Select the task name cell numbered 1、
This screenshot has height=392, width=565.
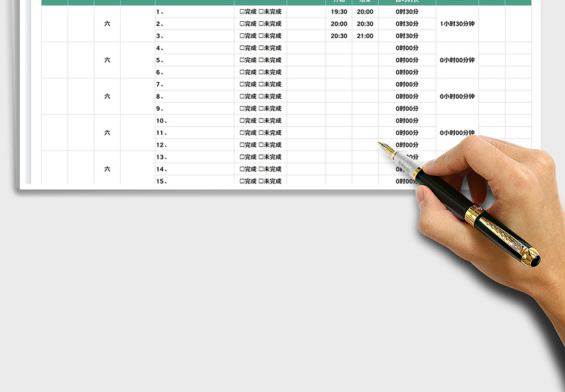[x=194, y=12]
